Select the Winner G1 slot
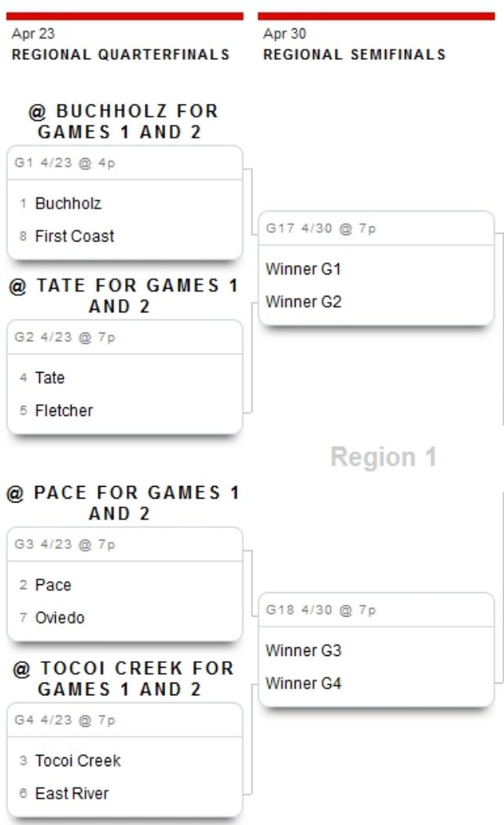504x825 pixels. click(x=304, y=269)
